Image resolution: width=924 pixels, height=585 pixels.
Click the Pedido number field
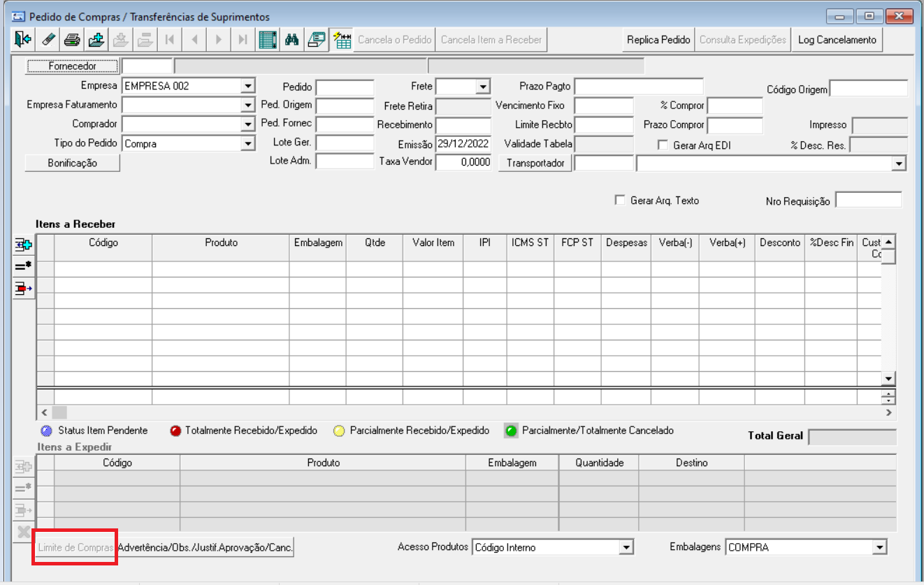(x=345, y=87)
